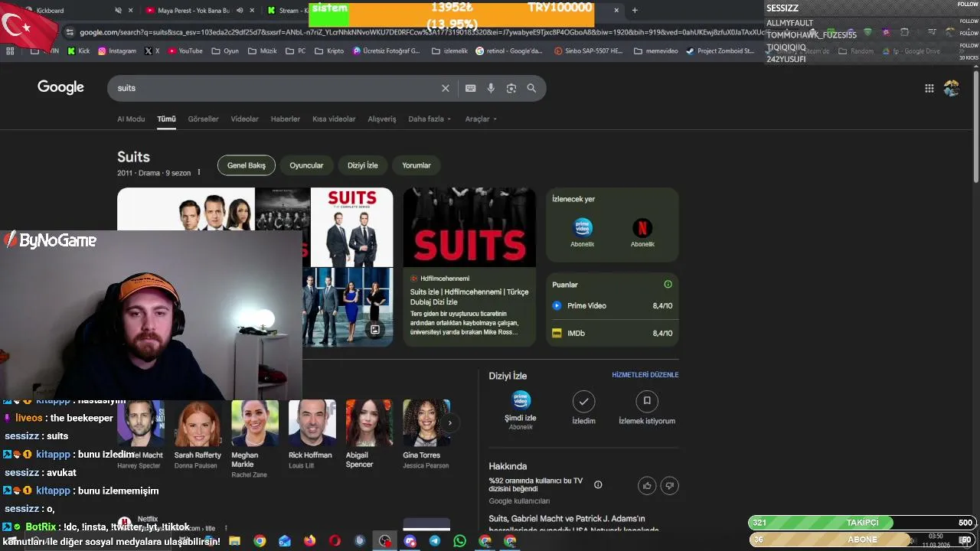Image resolution: width=980 pixels, height=551 pixels.
Task: Open the Müzik bookmarks folder
Action: [x=262, y=51]
